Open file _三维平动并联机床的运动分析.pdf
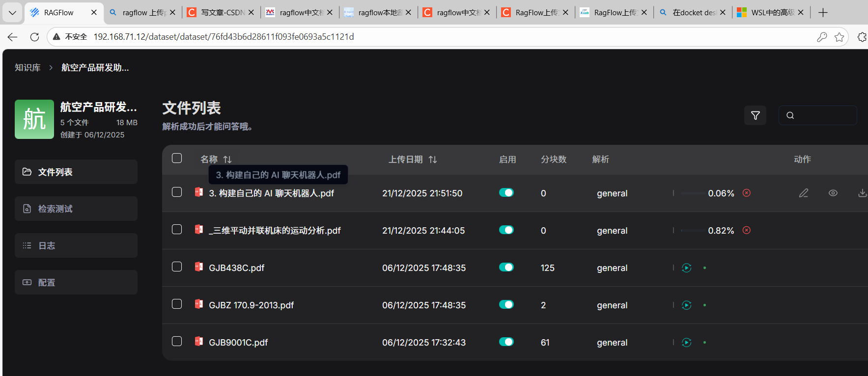 pyautogui.click(x=275, y=231)
